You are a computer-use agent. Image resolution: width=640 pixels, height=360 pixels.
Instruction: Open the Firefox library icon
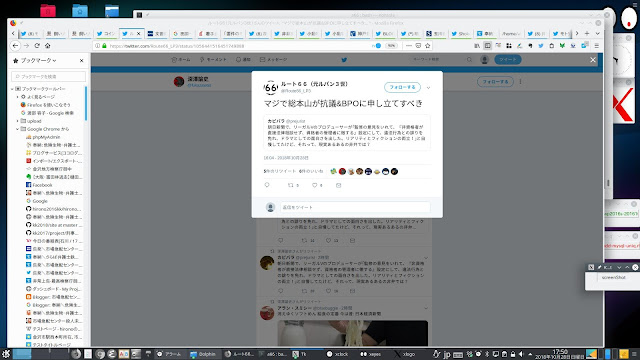click(x=477, y=46)
